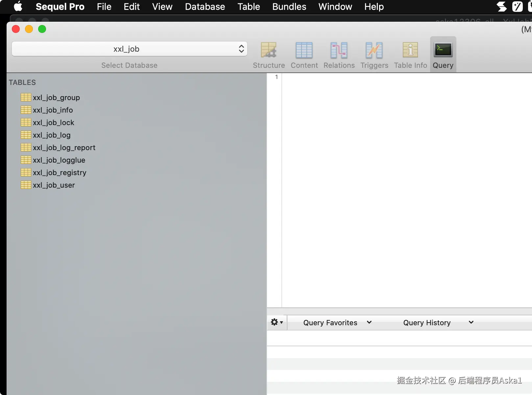Open the Content view icon

tap(304, 50)
